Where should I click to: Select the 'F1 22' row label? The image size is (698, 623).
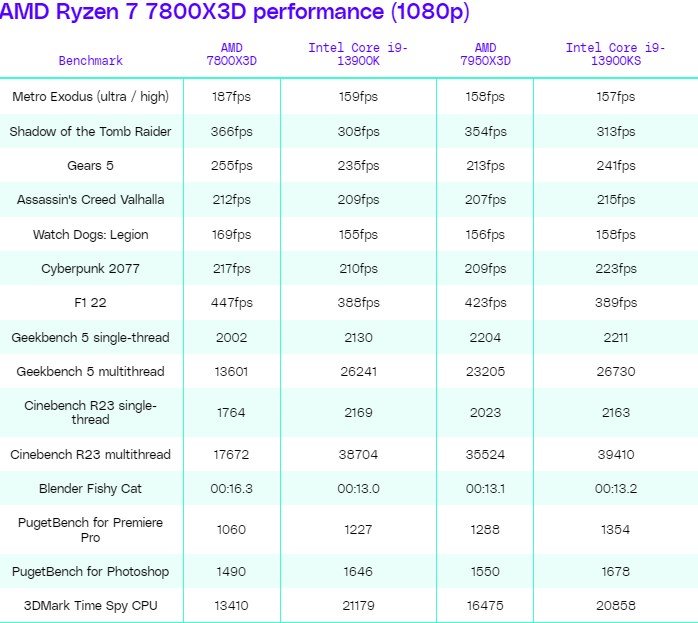[90, 303]
